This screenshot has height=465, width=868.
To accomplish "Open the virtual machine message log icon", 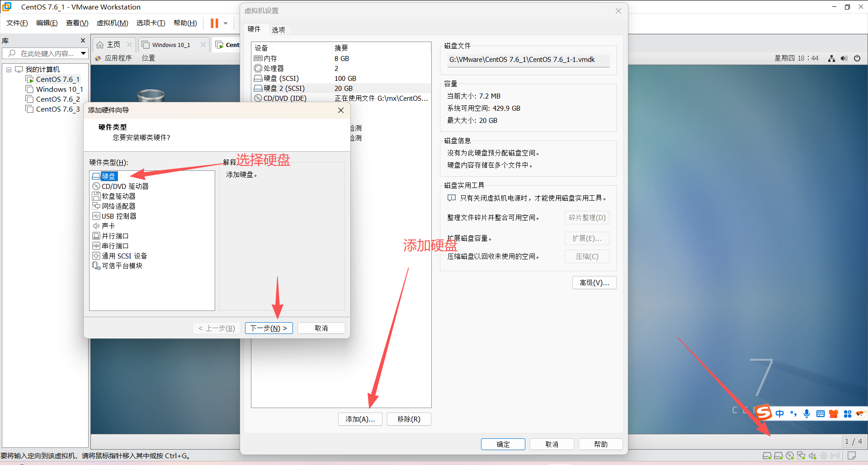I will point(853,456).
